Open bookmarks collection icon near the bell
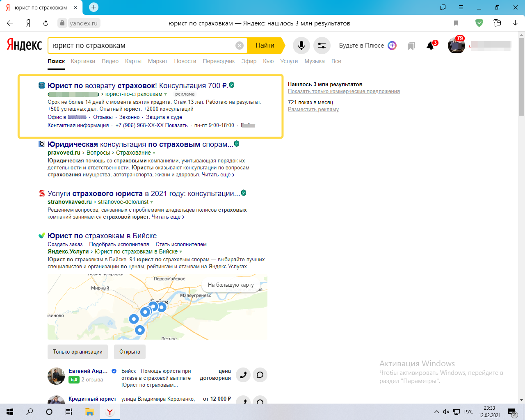 [411, 46]
